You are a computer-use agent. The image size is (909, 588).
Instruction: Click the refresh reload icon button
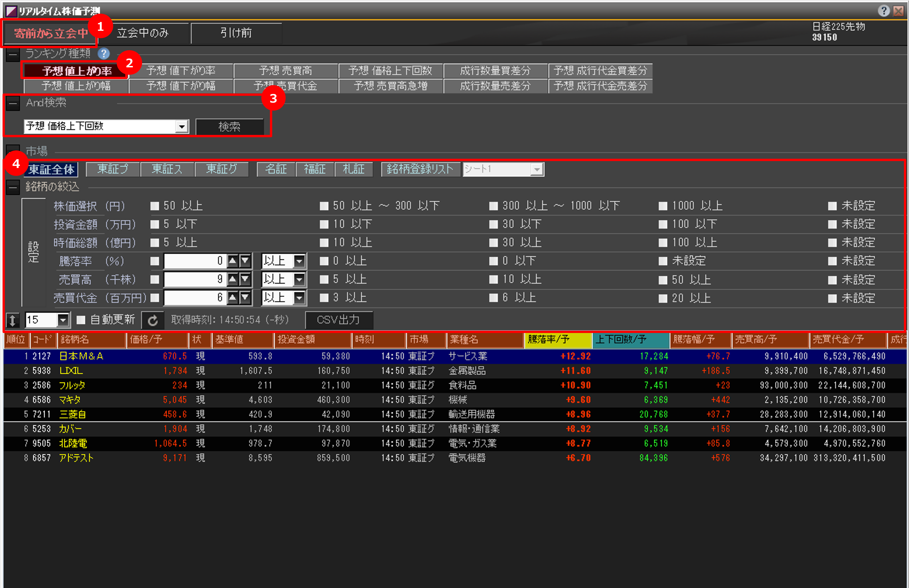[x=153, y=320]
